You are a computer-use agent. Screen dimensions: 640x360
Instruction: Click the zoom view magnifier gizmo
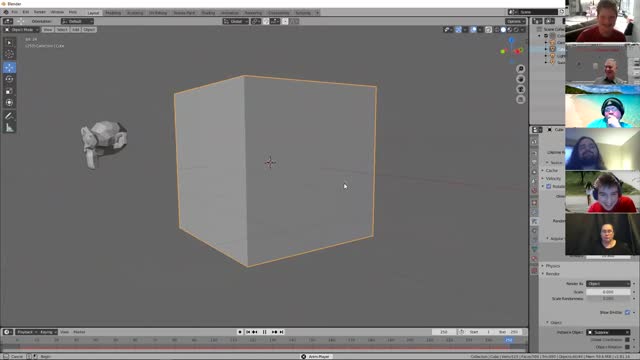[x=520, y=69]
